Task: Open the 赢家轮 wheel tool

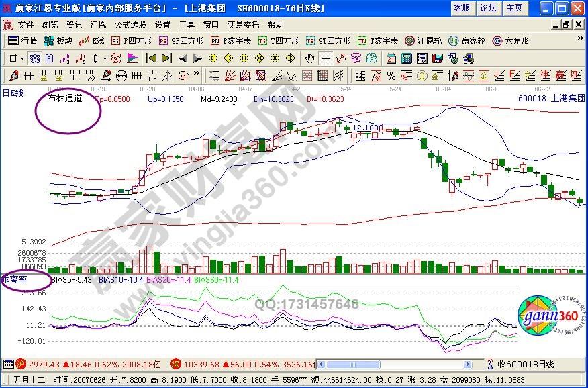Action: [x=467, y=41]
